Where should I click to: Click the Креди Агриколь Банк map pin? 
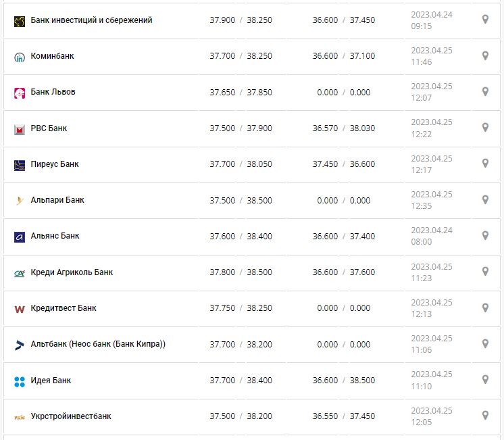485,271
